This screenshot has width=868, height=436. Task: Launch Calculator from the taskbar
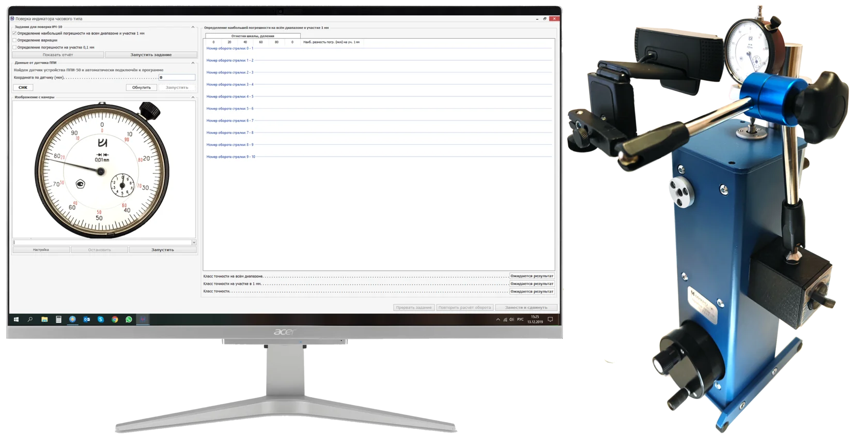pos(58,320)
